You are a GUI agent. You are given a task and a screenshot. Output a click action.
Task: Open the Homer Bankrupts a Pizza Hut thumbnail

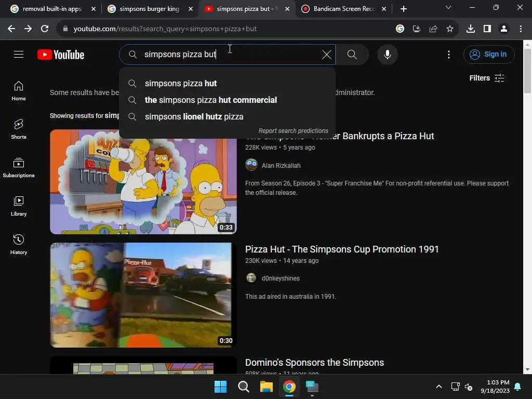tap(143, 182)
